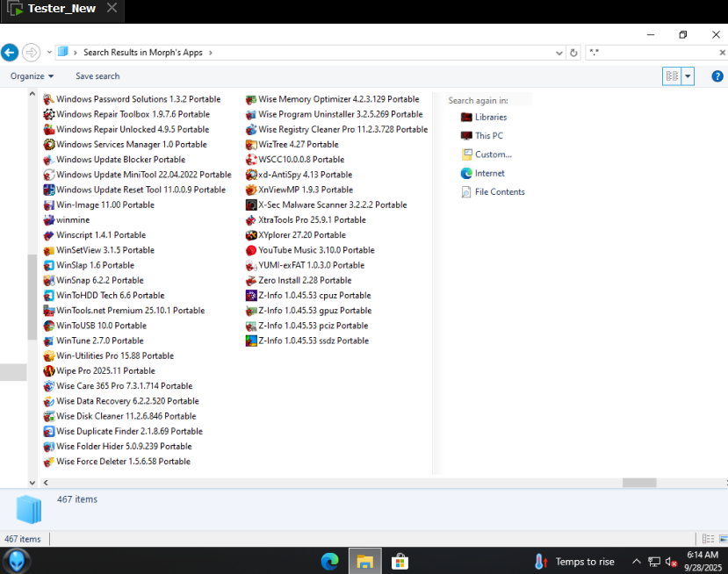Open Microsoft Edge from the taskbar
The height and width of the screenshot is (574, 728).
click(x=329, y=562)
